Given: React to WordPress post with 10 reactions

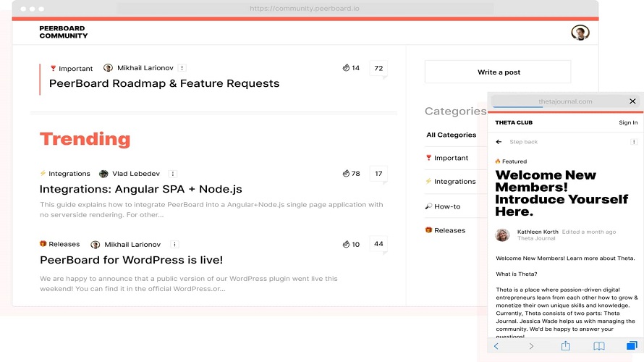Looking at the screenshot, I should (x=351, y=244).
